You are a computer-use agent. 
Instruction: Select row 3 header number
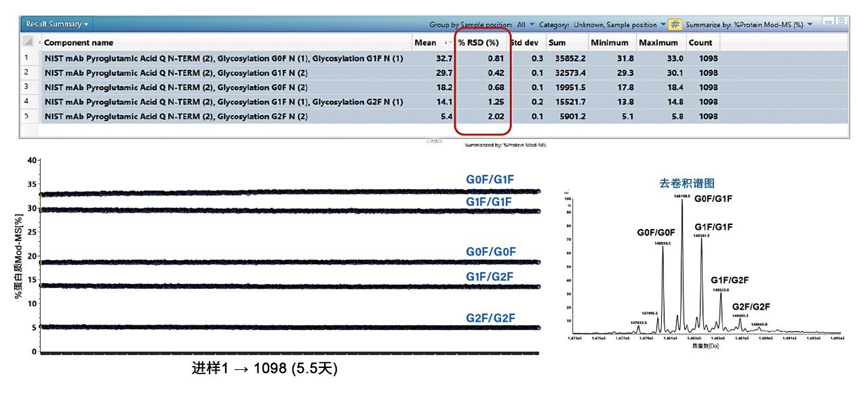pyautogui.click(x=26, y=87)
